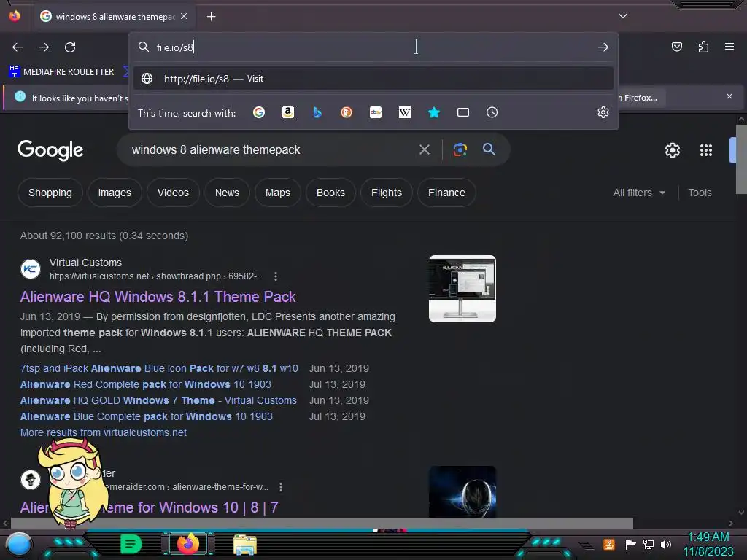Open a new browser tab
This screenshot has height=560, width=747.
coord(211,17)
